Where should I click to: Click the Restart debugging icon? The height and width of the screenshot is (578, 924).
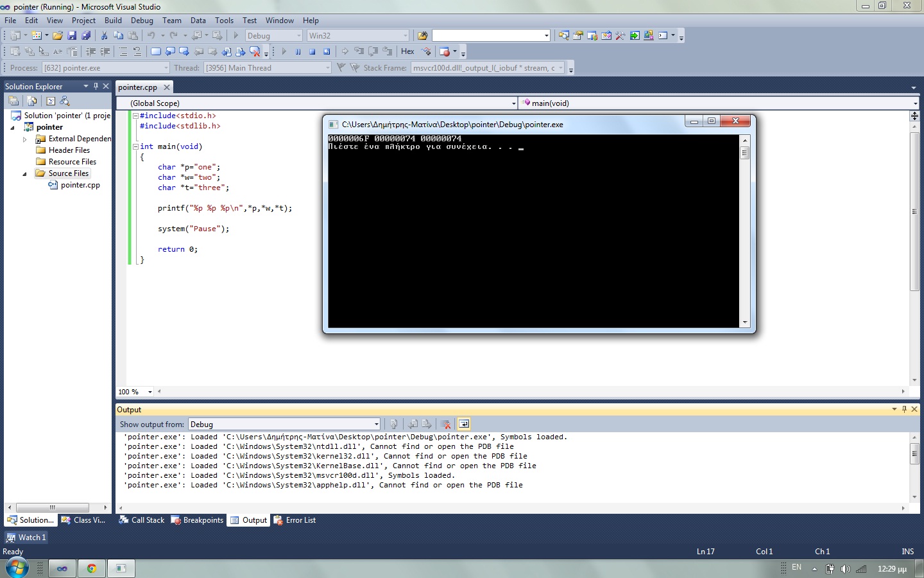tap(327, 51)
